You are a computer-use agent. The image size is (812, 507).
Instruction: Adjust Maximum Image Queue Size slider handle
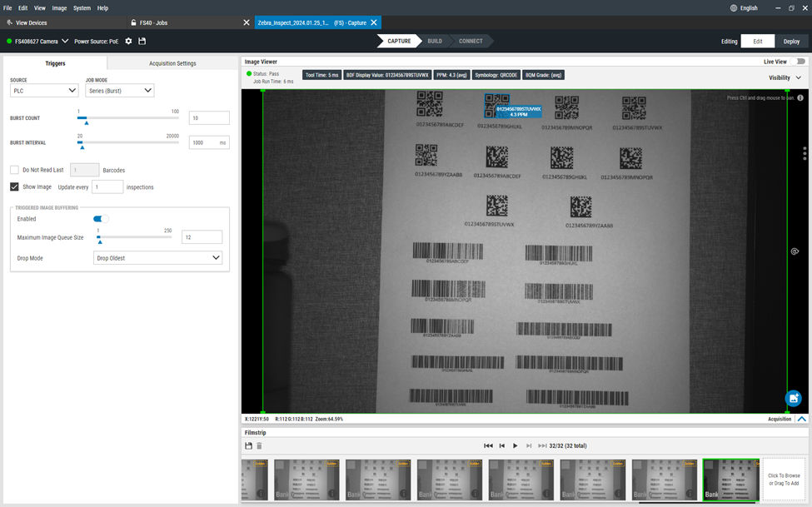coord(100,241)
